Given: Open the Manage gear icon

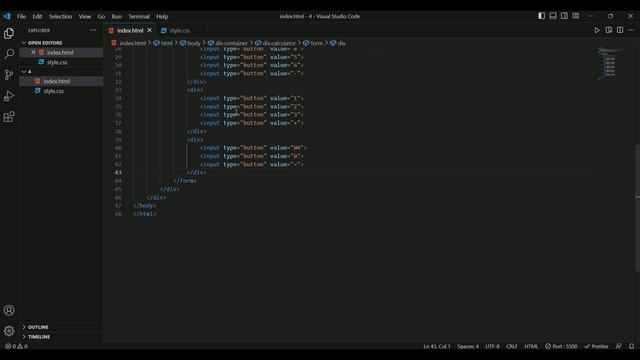Looking at the screenshot, I should coord(9,331).
